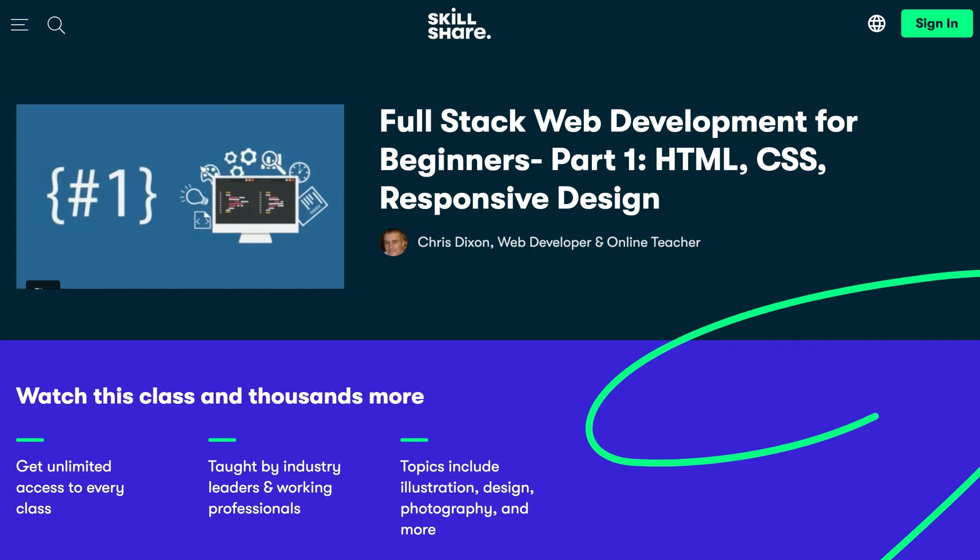Click the green bar above 'Get unlimited'
980x560 pixels.
pyautogui.click(x=30, y=439)
